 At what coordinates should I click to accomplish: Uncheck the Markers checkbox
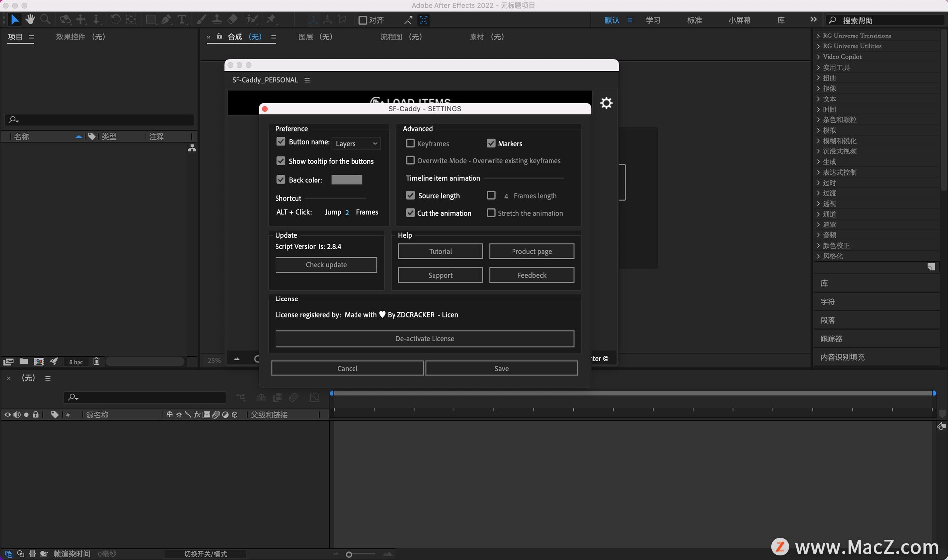point(491,143)
